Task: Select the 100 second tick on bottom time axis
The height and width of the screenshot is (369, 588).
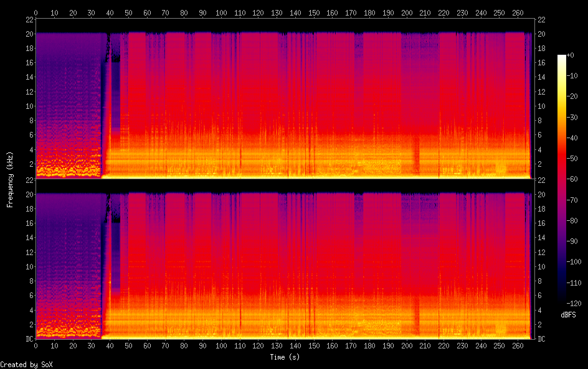Action: [221, 346]
